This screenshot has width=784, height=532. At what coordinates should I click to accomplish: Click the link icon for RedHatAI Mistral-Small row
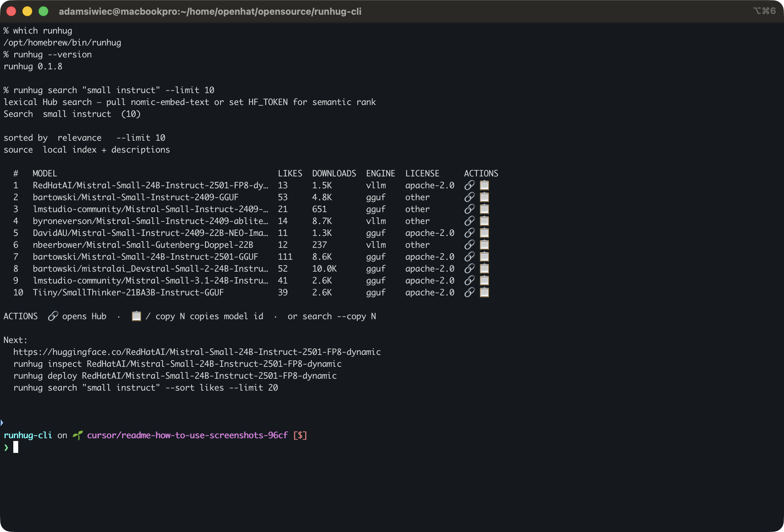click(469, 185)
